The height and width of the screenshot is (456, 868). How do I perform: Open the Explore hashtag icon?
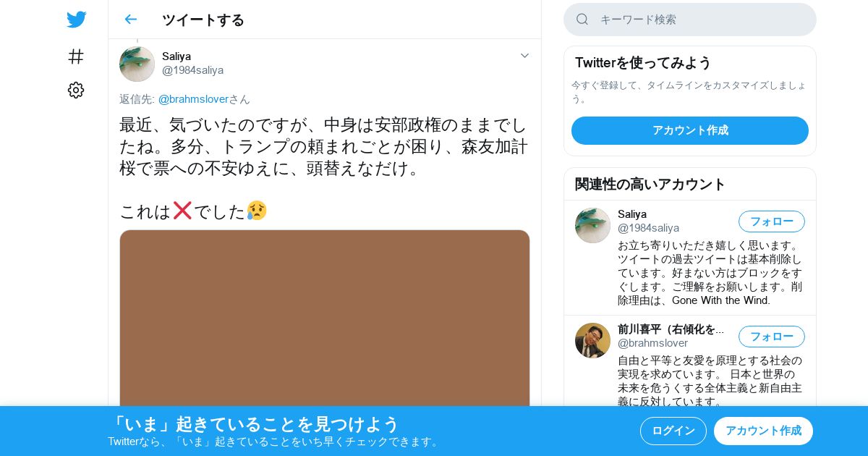point(76,56)
